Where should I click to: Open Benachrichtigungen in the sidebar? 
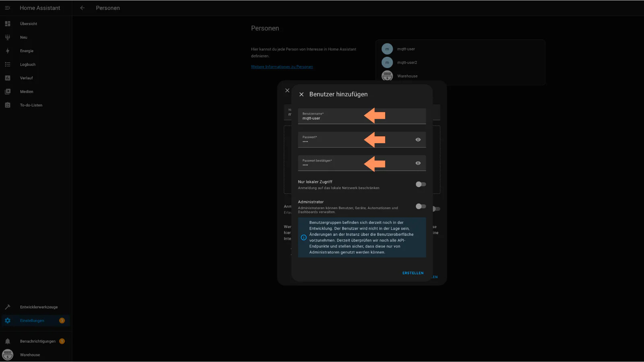pyautogui.click(x=37, y=341)
